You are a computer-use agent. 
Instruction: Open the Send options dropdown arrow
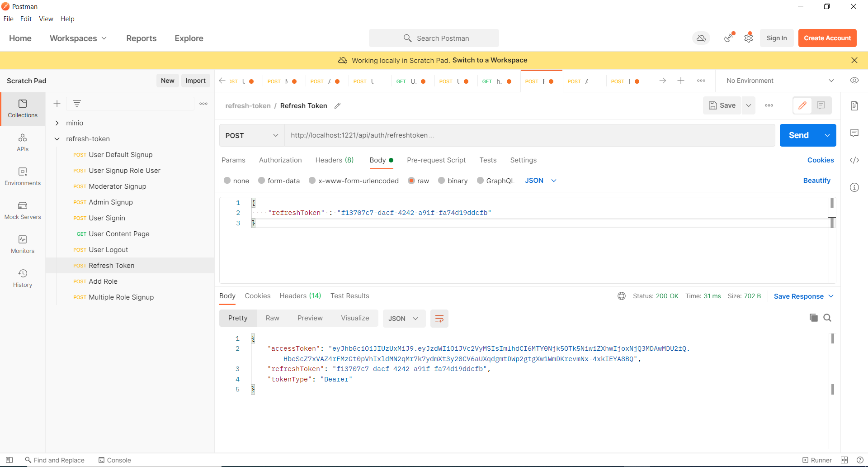click(x=827, y=135)
